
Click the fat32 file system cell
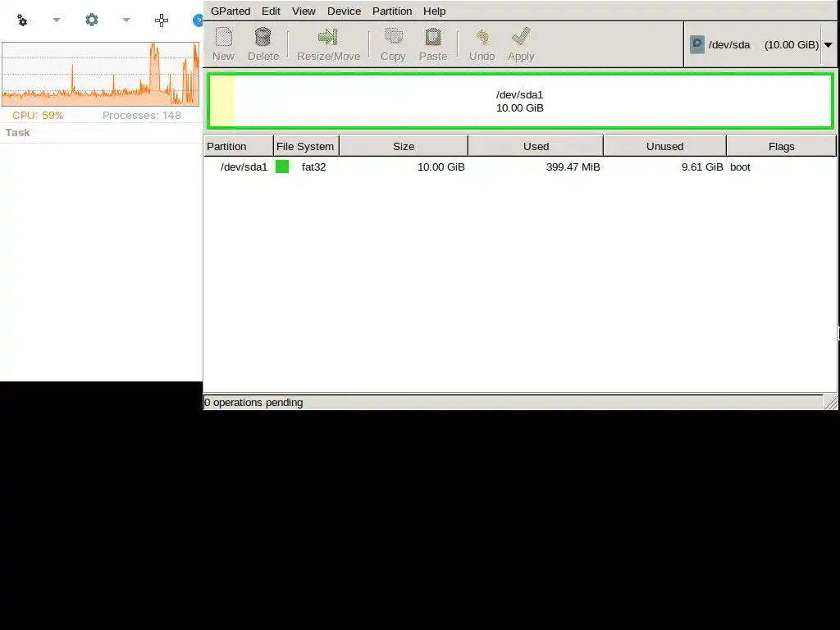pos(314,167)
